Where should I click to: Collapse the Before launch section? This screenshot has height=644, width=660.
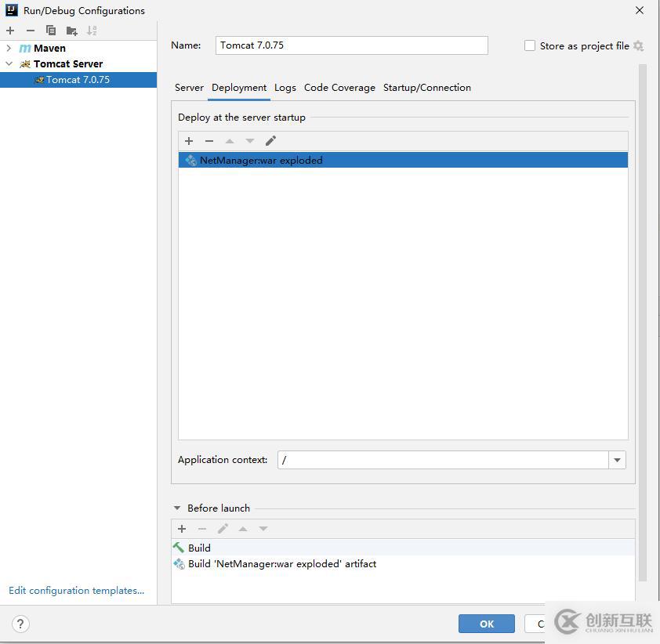coord(177,508)
